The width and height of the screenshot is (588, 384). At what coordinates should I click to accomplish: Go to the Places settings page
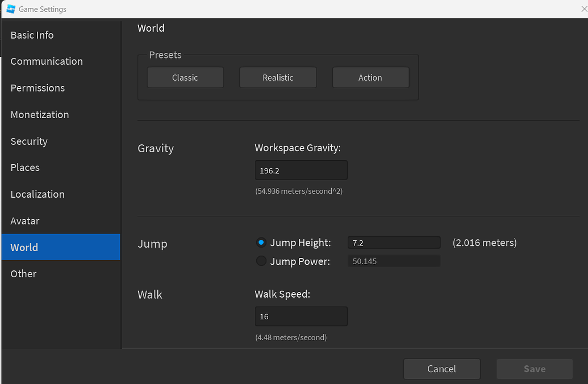click(24, 168)
